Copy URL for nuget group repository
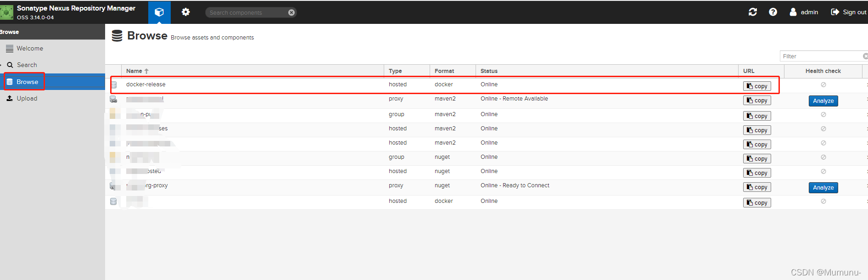The height and width of the screenshot is (280, 868). point(757,159)
